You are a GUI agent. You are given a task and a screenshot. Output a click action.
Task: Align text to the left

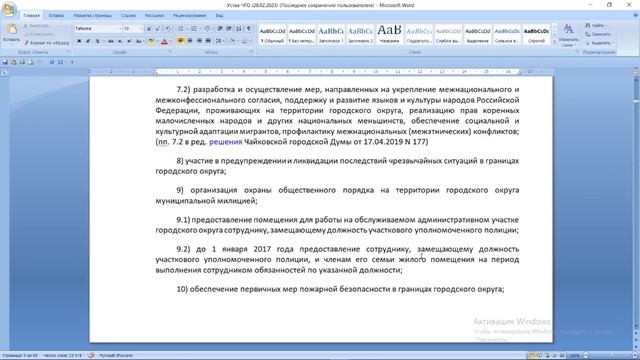pyautogui.click(x=180, y=41)
